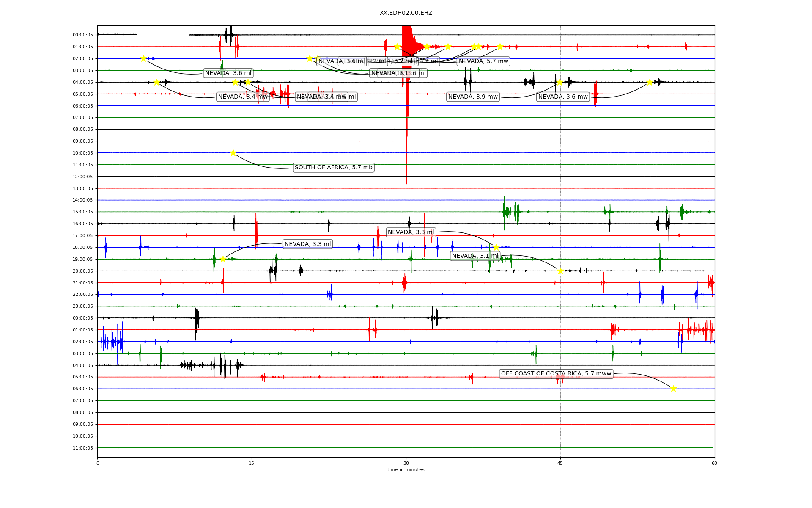Image resolution: width=812 pixels, height=508 pixels.
Task: Click the 'time in minutes' axis label
Action: (406, 469)
